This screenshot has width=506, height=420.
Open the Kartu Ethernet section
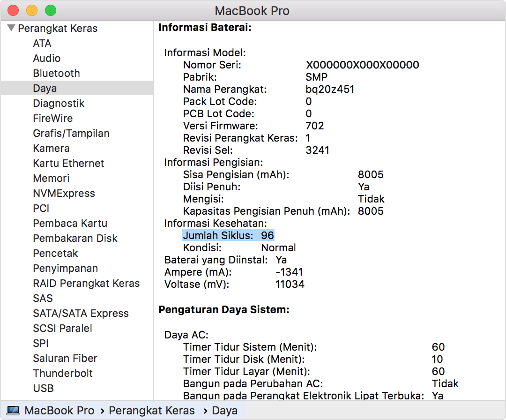click(x=68, y=163)
